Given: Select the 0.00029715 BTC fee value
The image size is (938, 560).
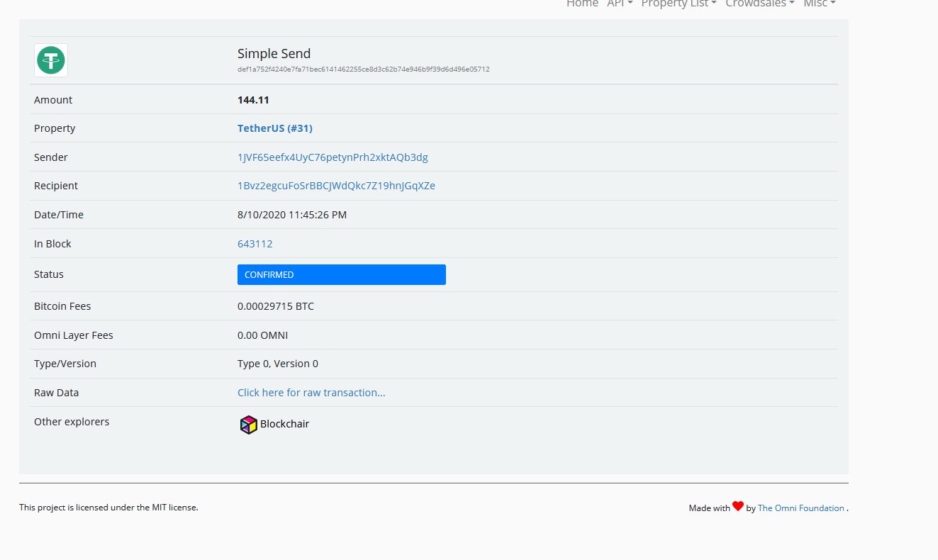Looking at the screenshot, I should tap(276, 307).
